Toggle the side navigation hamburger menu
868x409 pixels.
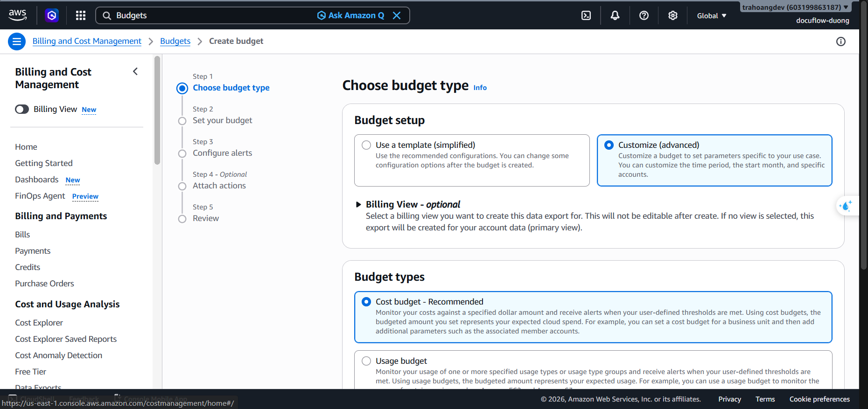click(x=17, y=42)
